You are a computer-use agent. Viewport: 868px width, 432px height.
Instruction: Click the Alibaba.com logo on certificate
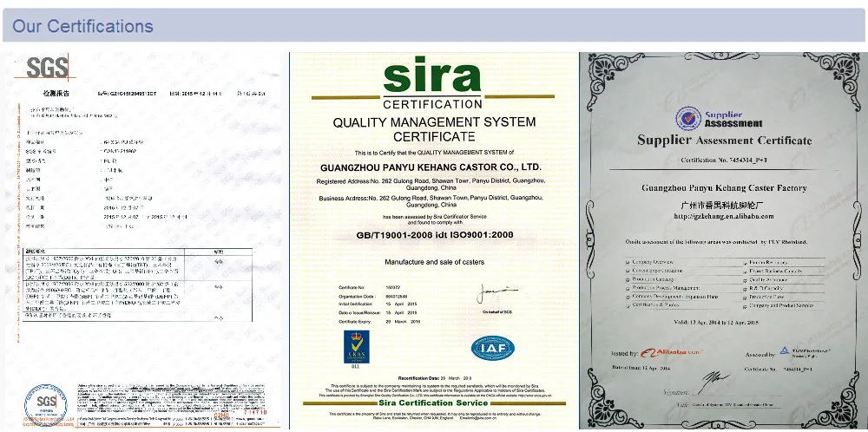coord(672,352)
